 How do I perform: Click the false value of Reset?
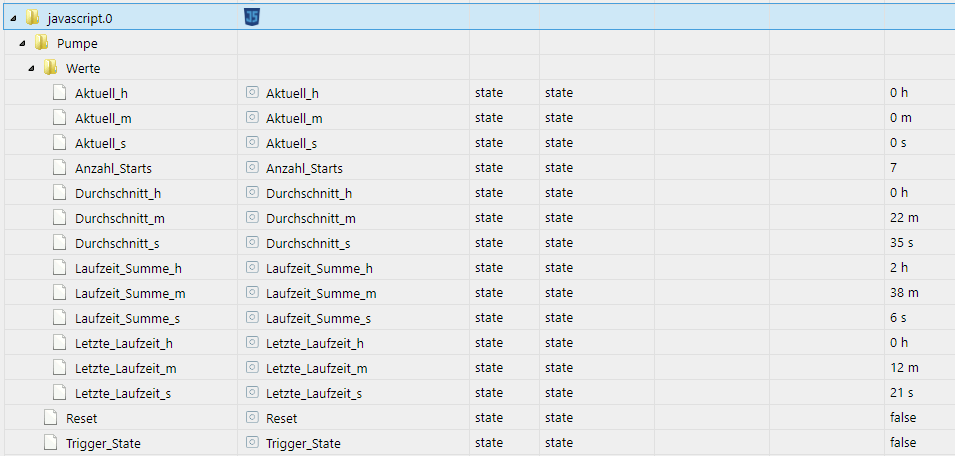point(903,418)
